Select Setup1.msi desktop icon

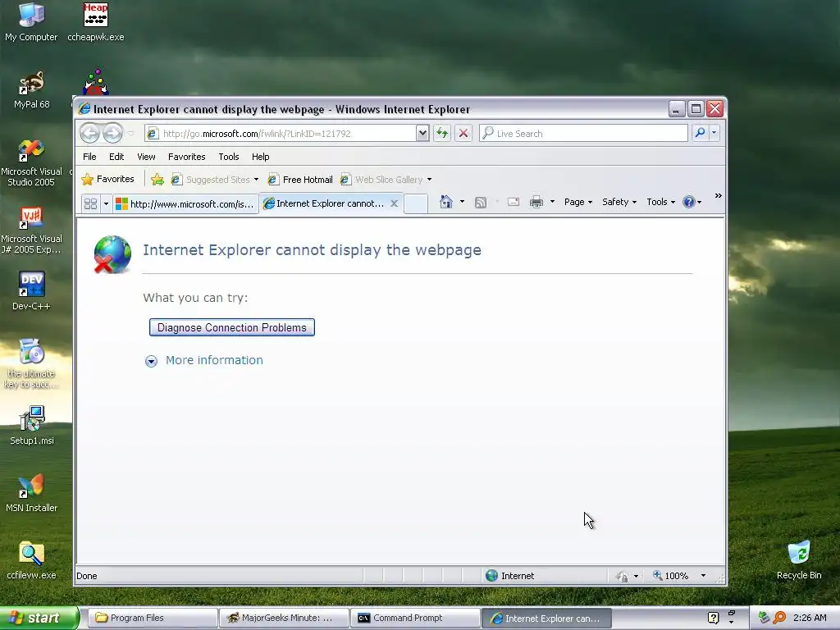tap(32, 426)
